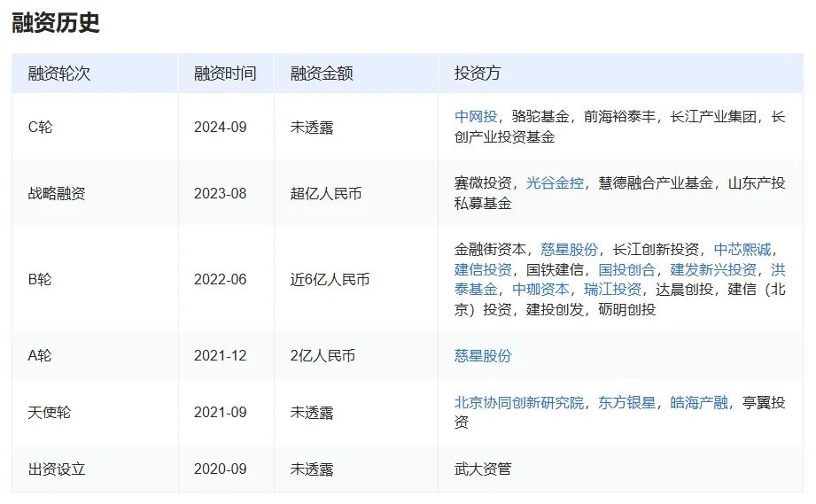Click the 赛微投资 investor text

click(x=483, y=183)
